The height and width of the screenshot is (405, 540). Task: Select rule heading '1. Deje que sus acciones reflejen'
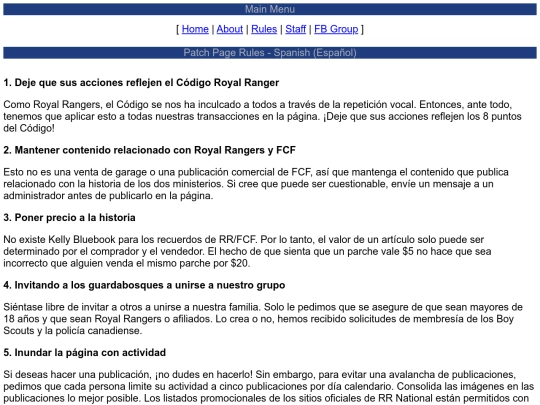(141, 83)
